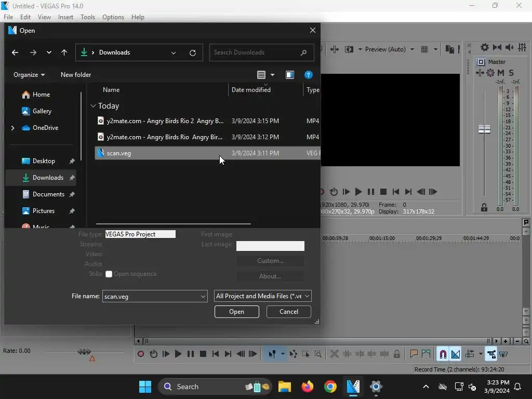This screenshot has width=532, height=399.
Task: Stop playback in the timeline transport bar
Action: [x=203, y=354]
